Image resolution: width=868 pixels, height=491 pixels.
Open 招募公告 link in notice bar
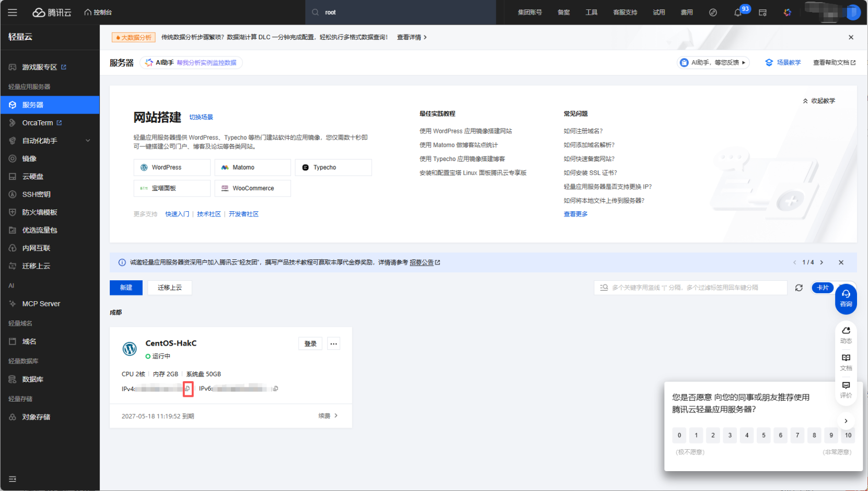pyautogui.click(x=424, y=262)
